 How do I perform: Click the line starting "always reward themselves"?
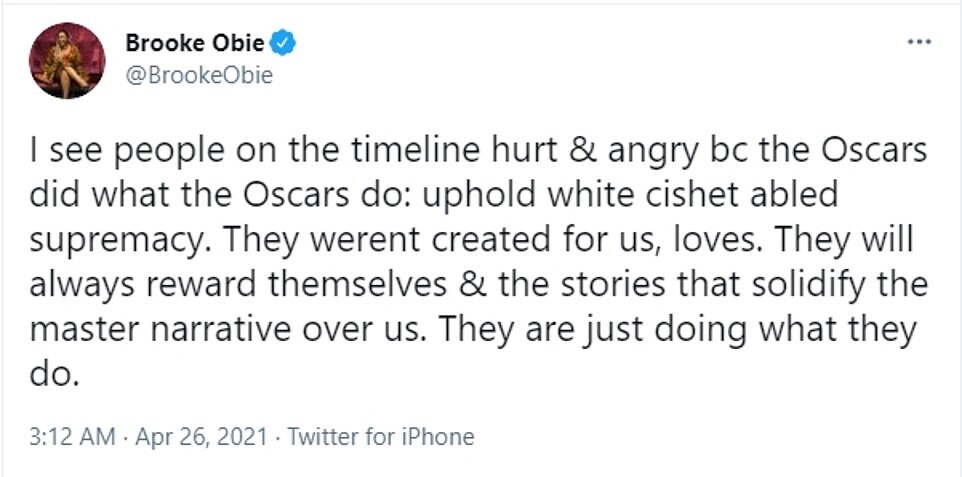[479, 285]
